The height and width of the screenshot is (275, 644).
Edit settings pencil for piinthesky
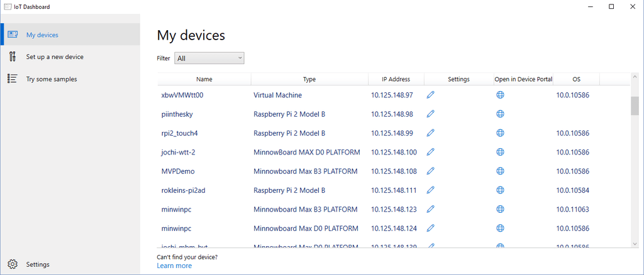coord(430,114)
